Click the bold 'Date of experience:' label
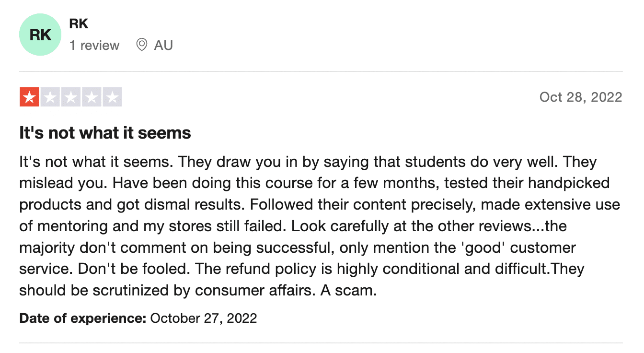 point(83,318)
